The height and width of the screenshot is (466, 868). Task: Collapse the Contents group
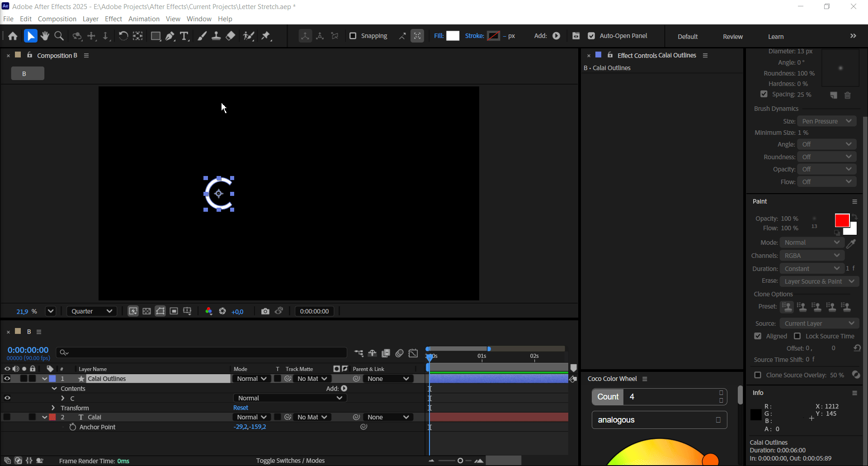tap(54, 389)
